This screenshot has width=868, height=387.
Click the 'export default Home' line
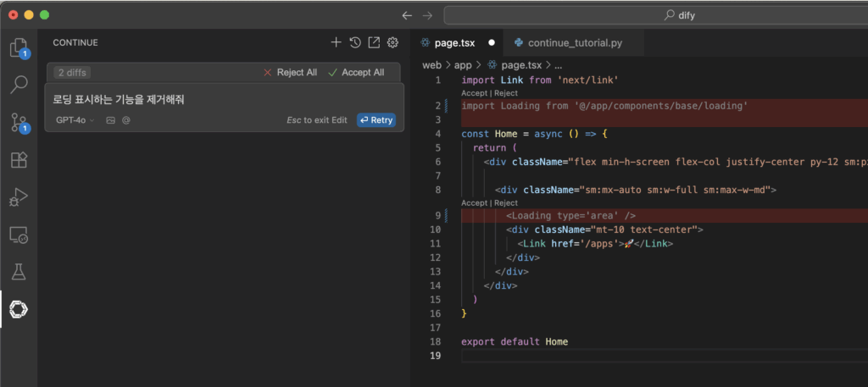(x=515, y=341)
